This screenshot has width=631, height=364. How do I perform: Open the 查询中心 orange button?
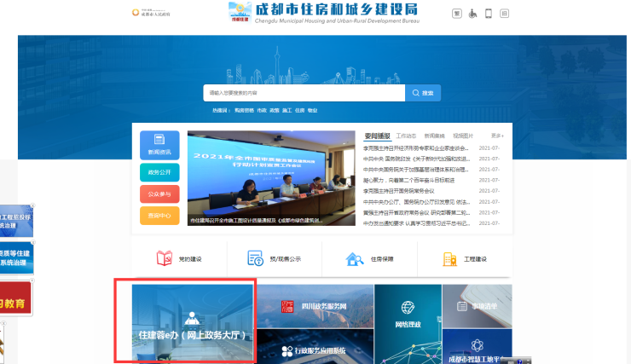159,216
